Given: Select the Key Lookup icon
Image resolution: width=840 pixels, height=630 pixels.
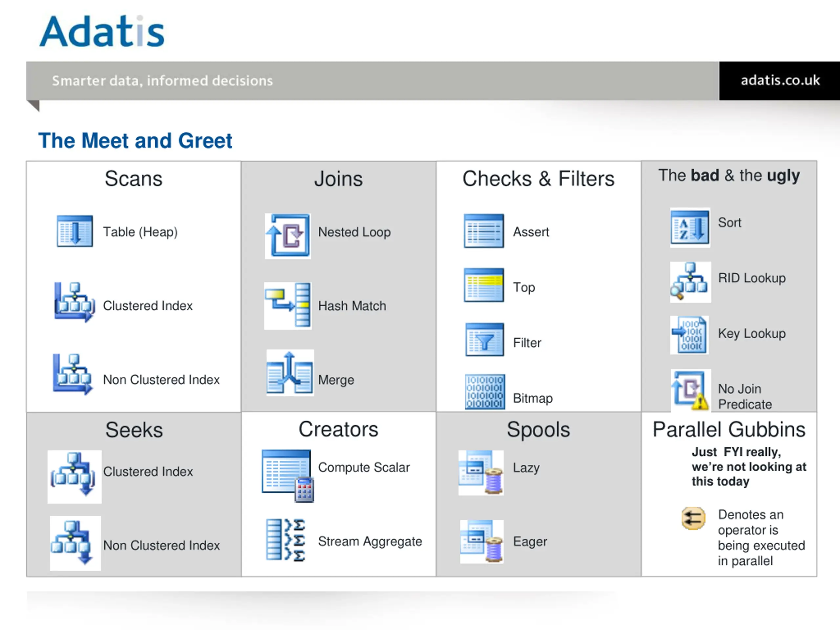Looking at the screenshot, I should point(689,335).
